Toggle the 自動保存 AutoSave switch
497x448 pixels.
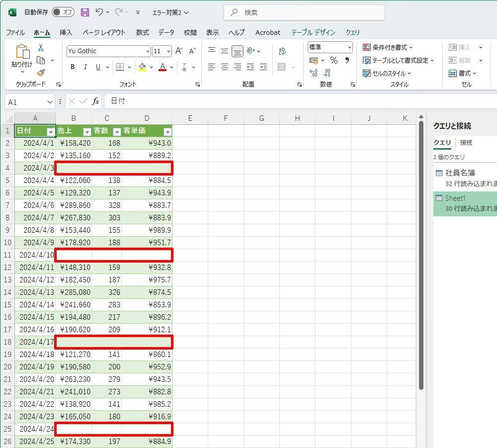click(x=63, y=12)
